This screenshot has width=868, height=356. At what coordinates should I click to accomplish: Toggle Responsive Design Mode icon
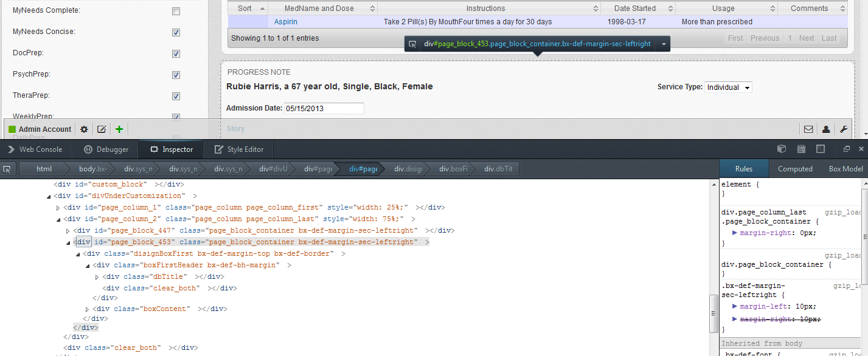tap(821, 149)
